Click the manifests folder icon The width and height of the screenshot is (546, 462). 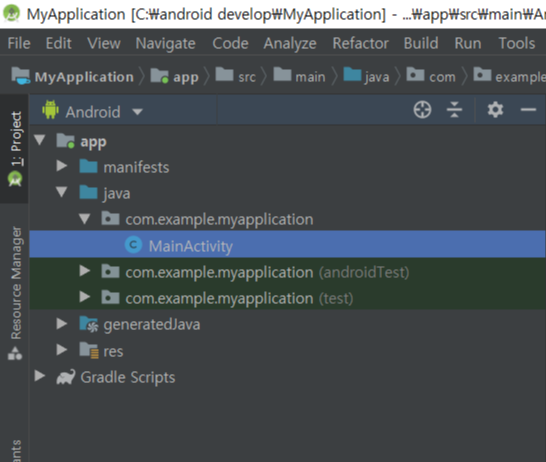click(x=88, y=166)
